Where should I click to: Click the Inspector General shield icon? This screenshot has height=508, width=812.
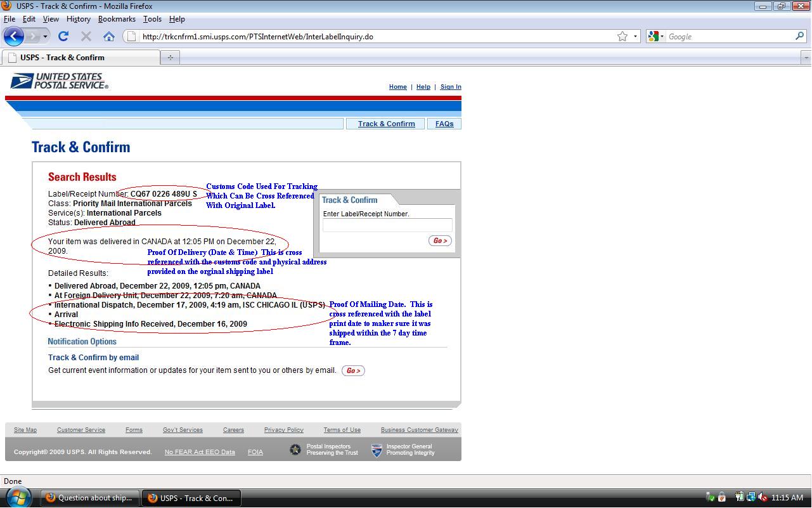point(377,450)
